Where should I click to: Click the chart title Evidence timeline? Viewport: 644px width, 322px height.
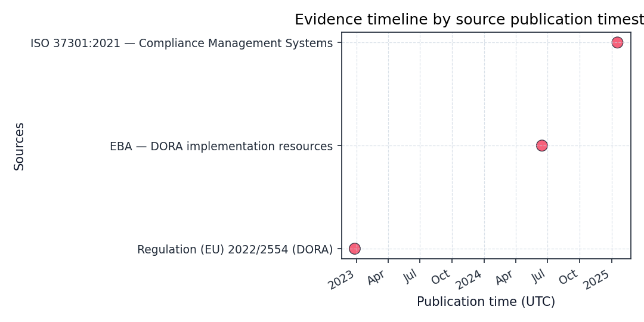[469, 19]
